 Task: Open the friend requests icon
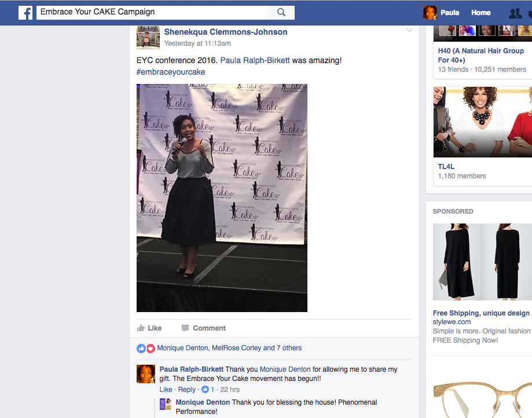click(515, 13)
